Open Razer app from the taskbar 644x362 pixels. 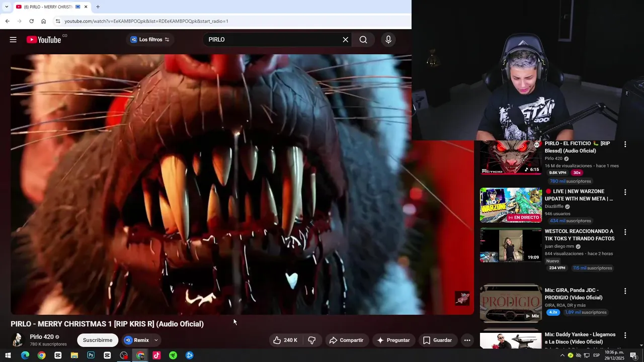click(173, 355)
